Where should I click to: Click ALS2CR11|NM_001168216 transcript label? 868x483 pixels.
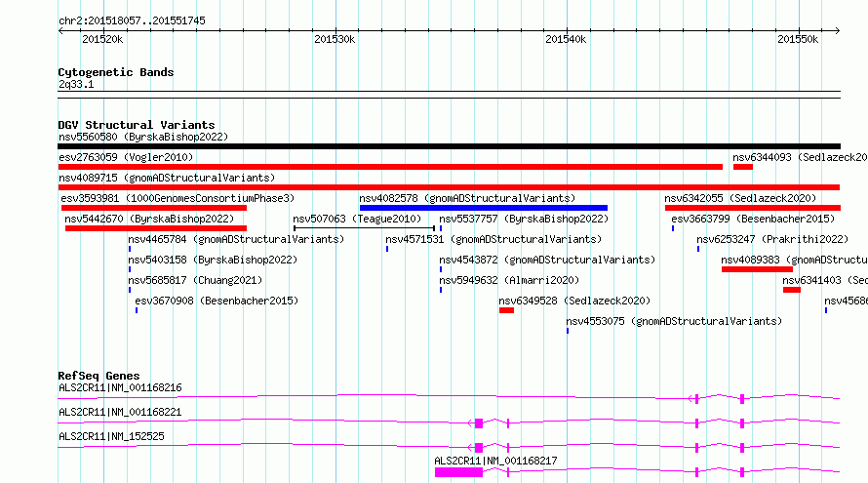pyautogui.click(x=120, y=387)
